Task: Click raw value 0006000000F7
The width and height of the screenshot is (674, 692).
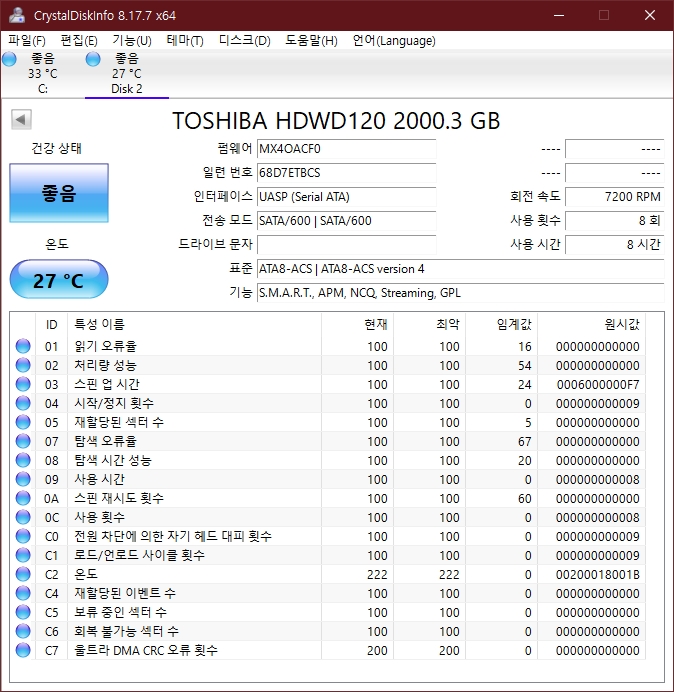Action: [x=598, y=385]
